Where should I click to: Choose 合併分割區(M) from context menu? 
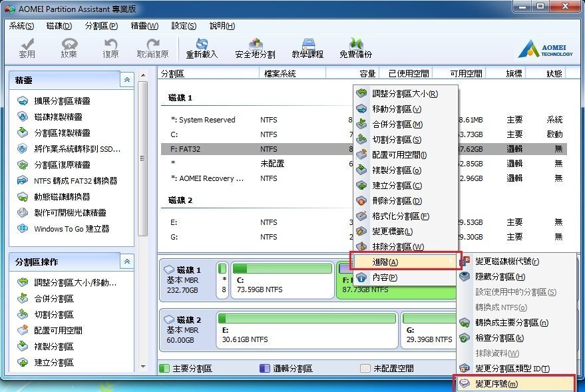tap(405, 124)
